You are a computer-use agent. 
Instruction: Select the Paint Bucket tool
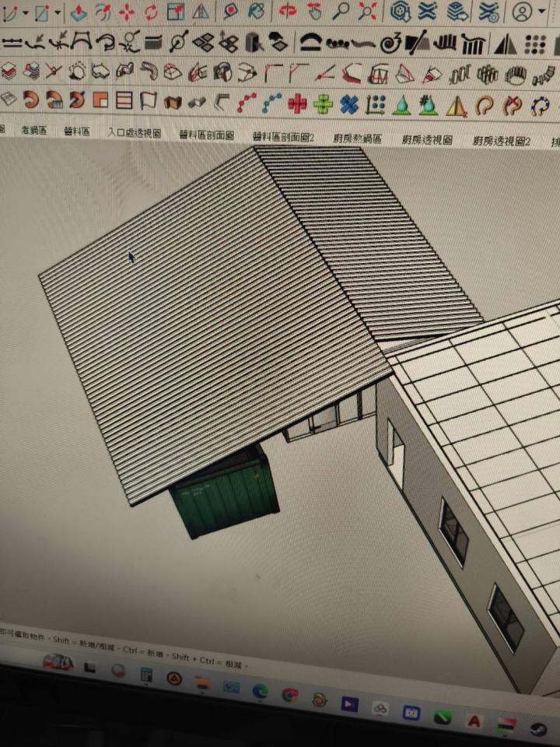click(x=257, y=12)
